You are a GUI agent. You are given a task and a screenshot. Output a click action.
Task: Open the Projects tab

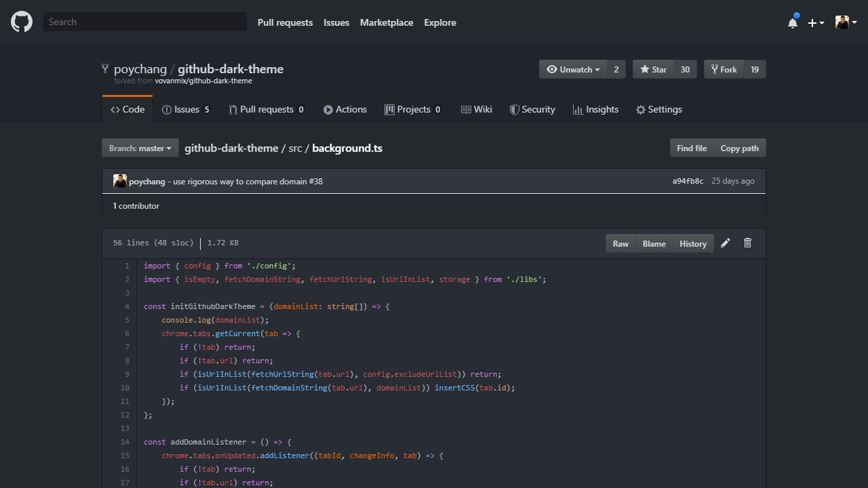pyautogui.click(x=414, y=110)
